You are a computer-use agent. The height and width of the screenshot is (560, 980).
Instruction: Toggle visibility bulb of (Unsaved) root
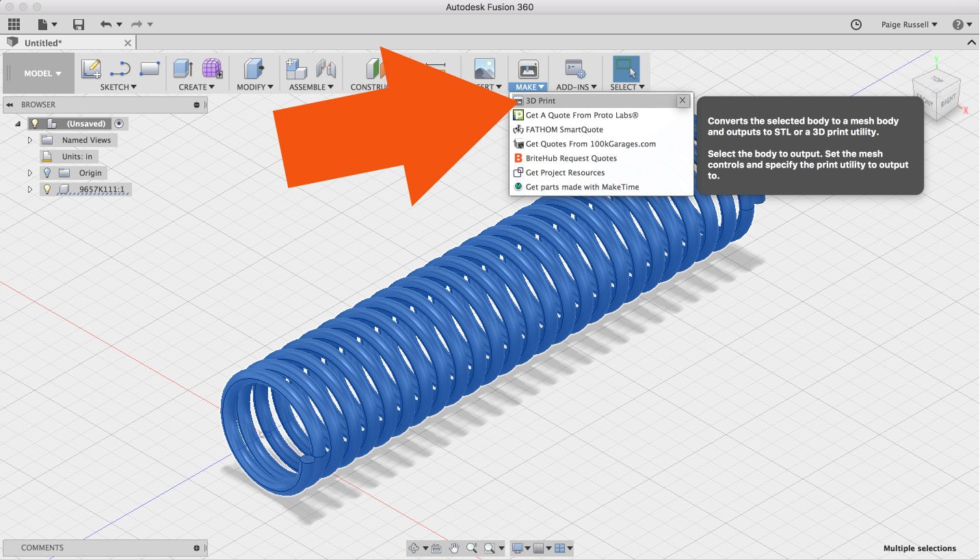(34, 124)
